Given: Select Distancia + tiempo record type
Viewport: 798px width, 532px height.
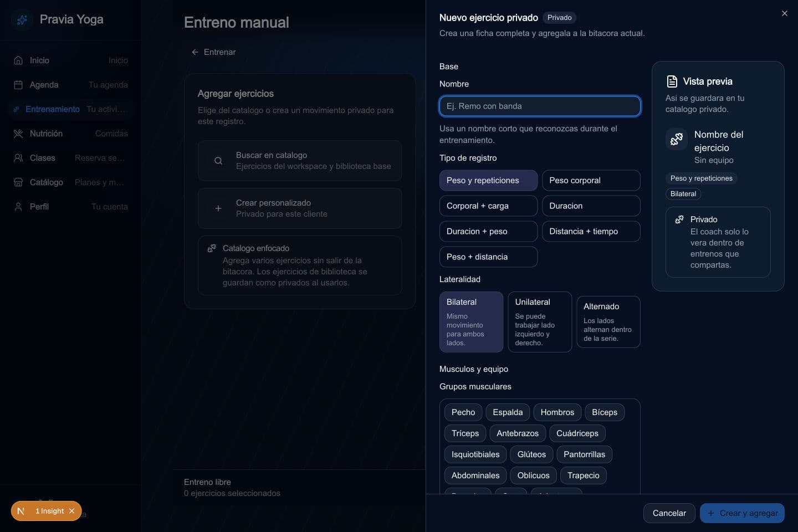Looking at the screenshot, I should point(591,232).
